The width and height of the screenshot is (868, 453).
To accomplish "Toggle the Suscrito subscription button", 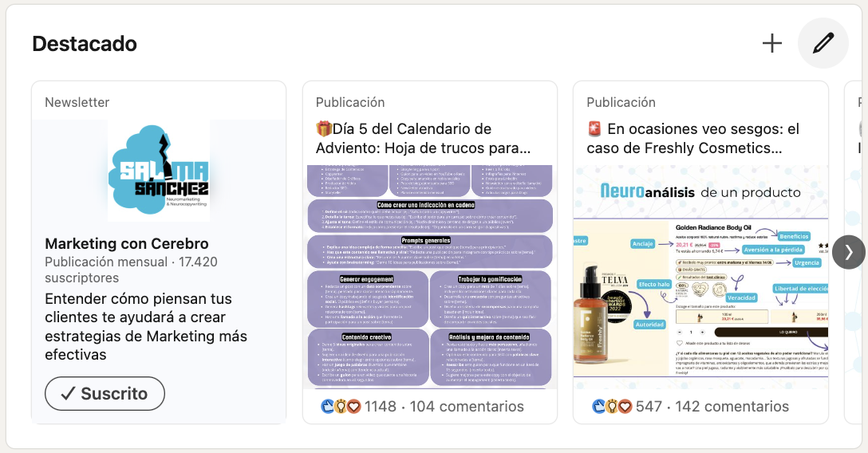I will [x=105, y=394].
